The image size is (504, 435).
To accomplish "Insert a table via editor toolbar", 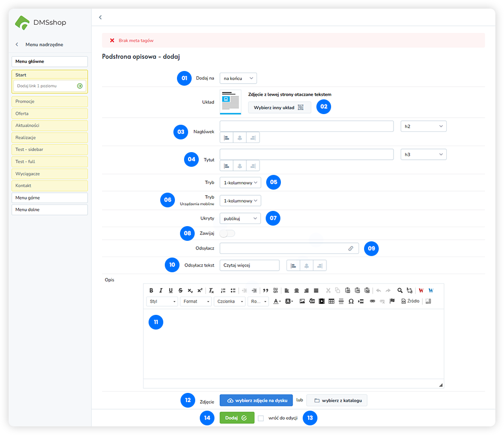I will 331,301.
